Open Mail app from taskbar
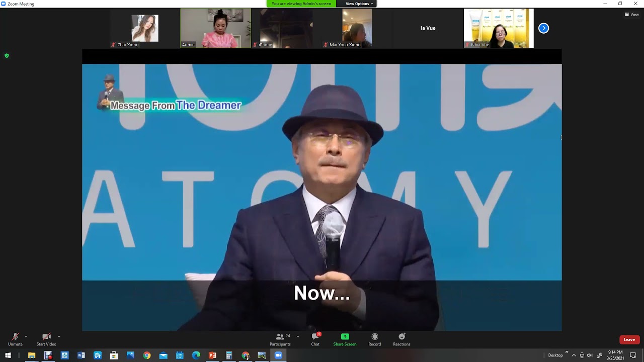Screen dimensions: 644x362 click(x=163, y=355)
